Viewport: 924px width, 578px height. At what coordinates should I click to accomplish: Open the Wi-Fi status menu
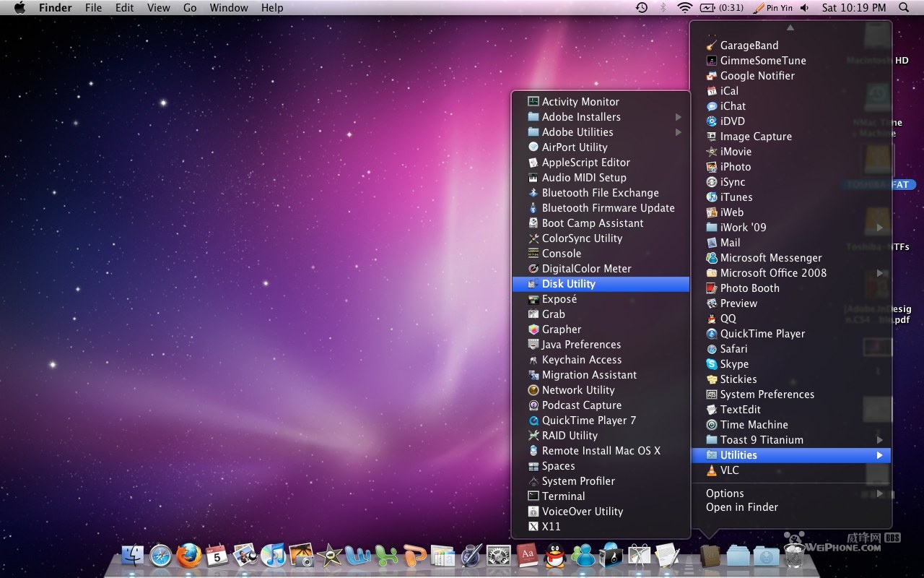pyautogui.click(x=684, y=8)
